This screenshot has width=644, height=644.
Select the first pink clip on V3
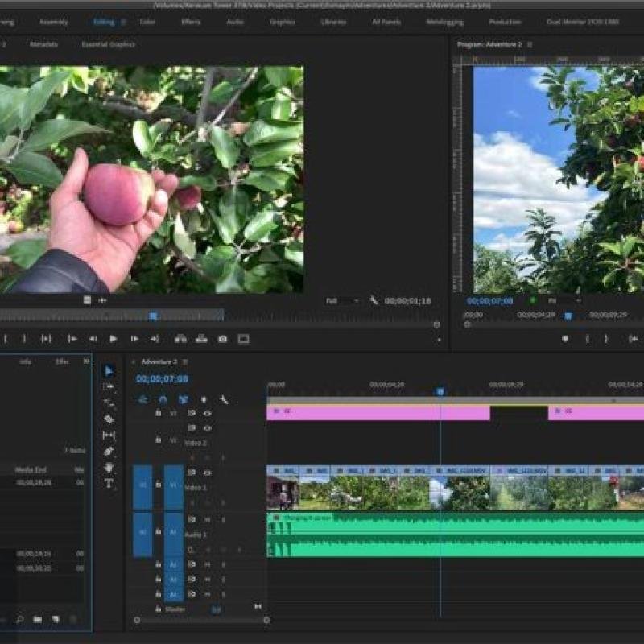pos(378,413)
